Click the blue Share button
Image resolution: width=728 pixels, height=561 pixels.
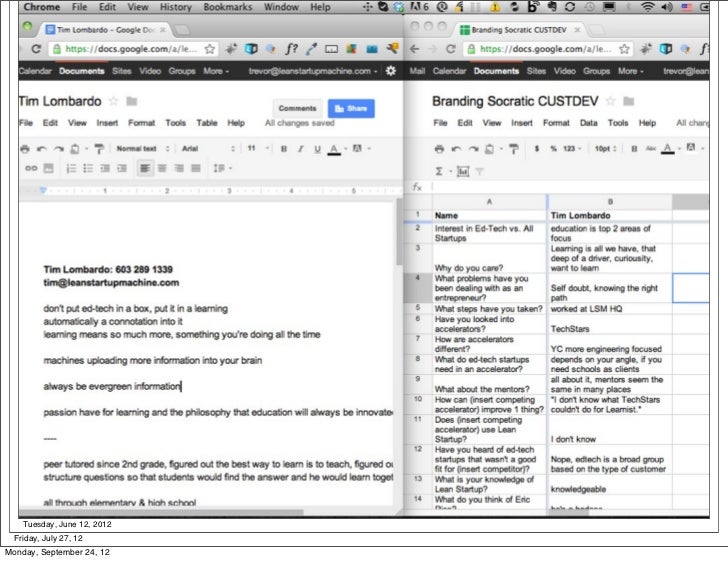(x=351, y=108)
